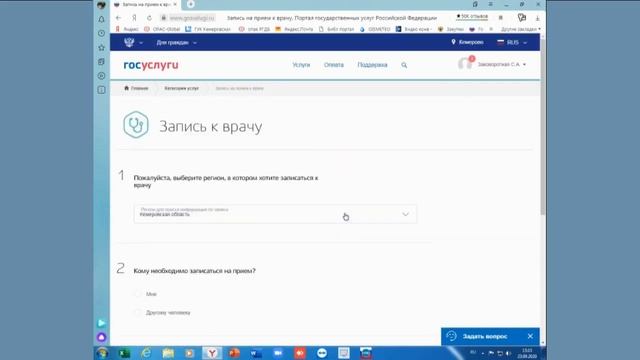Open user avatar with notification badge

tap(466, 63)
